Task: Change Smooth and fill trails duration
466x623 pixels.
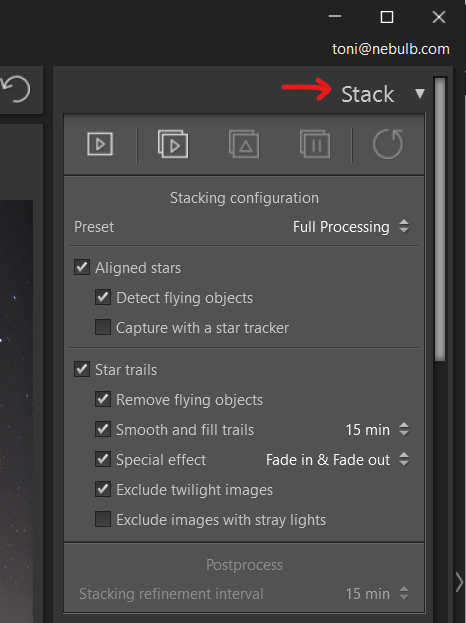Action: (x=377, y=430)
